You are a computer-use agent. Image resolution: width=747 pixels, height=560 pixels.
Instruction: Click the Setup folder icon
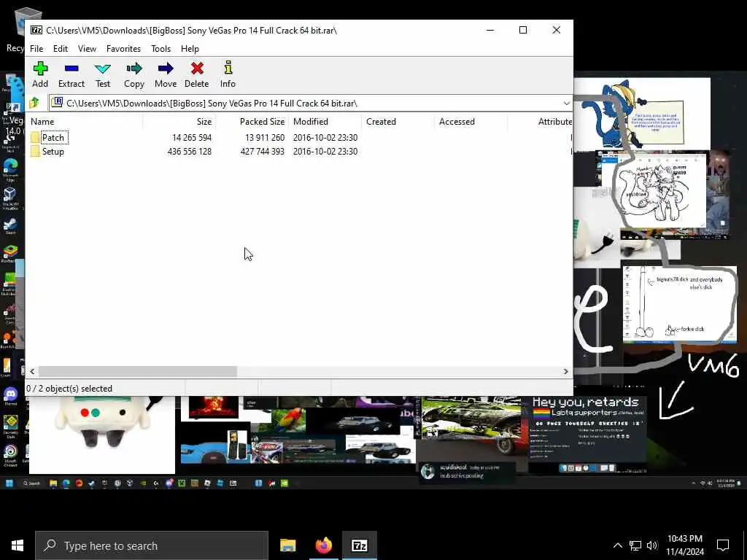click(x=35, y=152)
